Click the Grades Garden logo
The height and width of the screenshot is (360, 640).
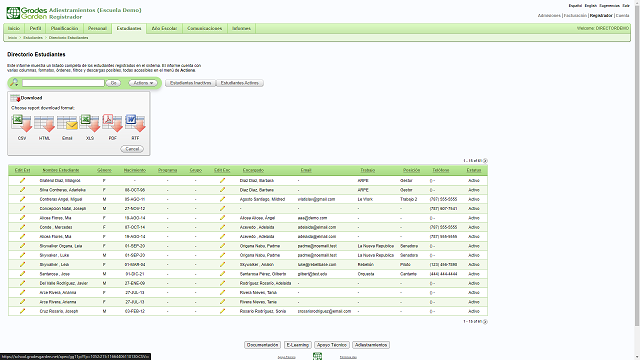coord(27,13)
